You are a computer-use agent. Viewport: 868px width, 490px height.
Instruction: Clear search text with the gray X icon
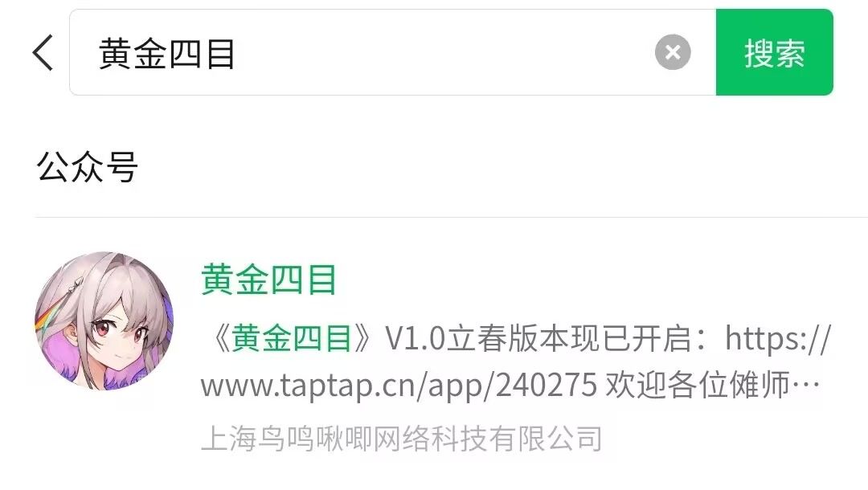673,52
